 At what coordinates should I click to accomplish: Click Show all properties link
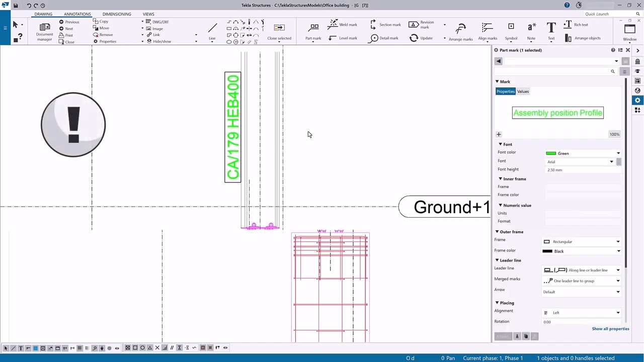coord(610,329)
